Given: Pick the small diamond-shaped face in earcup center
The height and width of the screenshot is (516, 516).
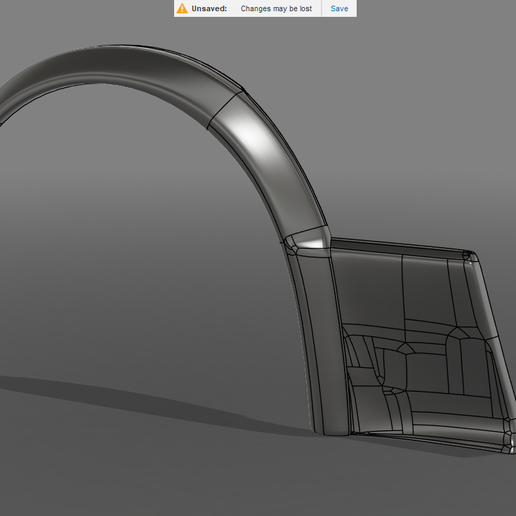Looking at the screenshot, I should 405,348.
